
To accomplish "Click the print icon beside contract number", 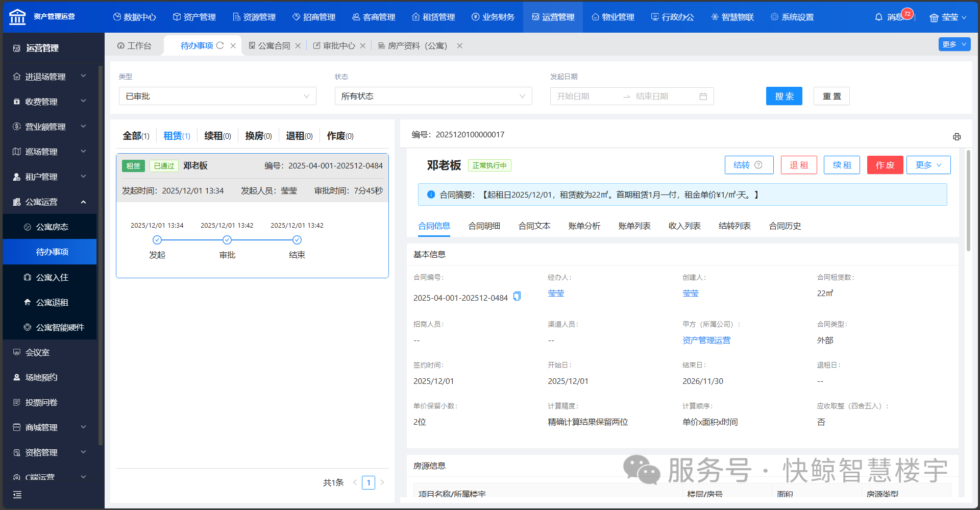I will 957,137.
